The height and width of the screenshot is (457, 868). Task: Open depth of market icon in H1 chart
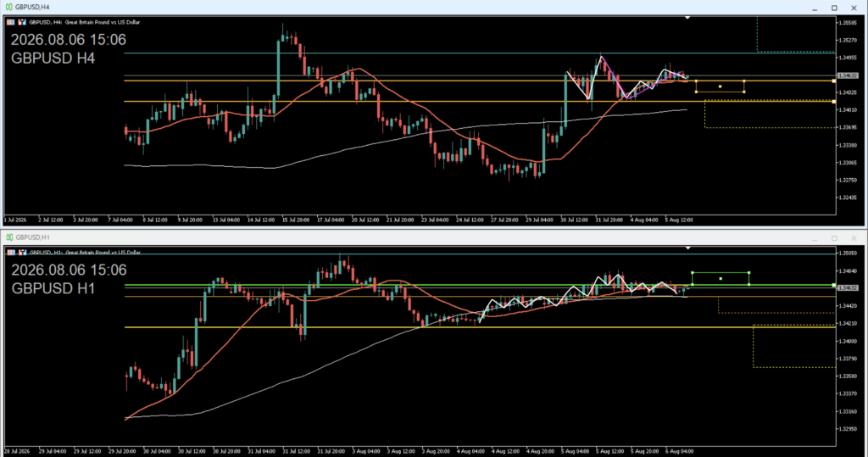pyautogui.click(x=22, y=252)
